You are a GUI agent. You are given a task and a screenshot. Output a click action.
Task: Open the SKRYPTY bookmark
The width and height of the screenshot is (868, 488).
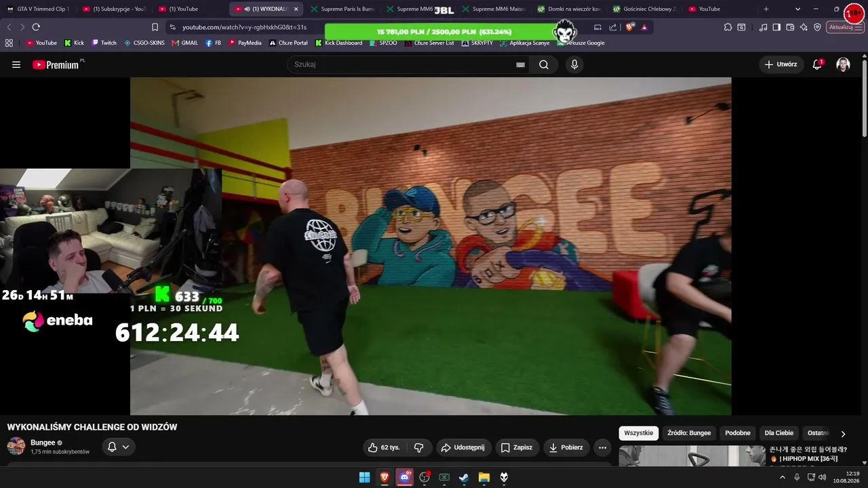[x=477, y=43]
